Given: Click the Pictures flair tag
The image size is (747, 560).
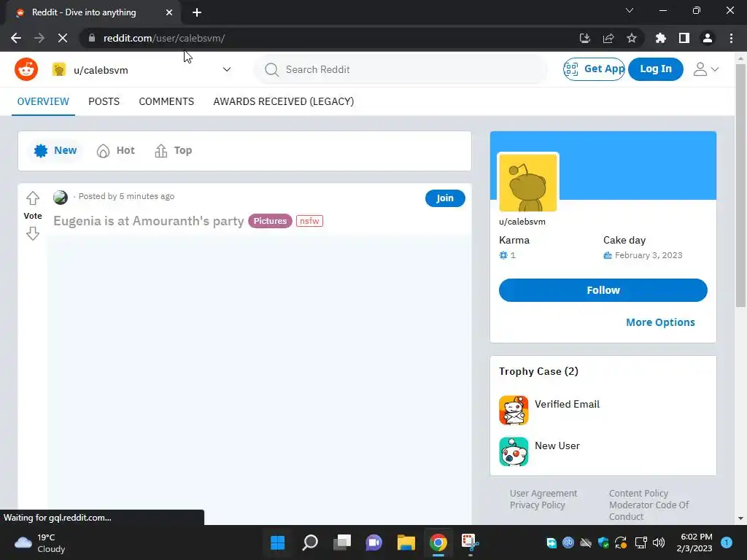Looking at the screenshot, I should (270, 221).
